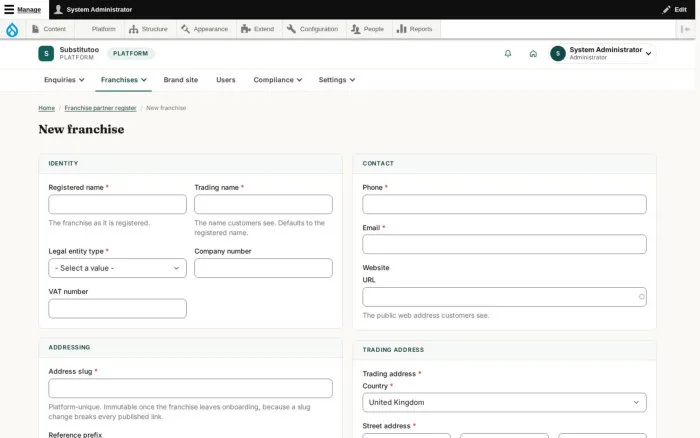
Task: Open the Legal entity type select
Action: click(x=117, y=268)
